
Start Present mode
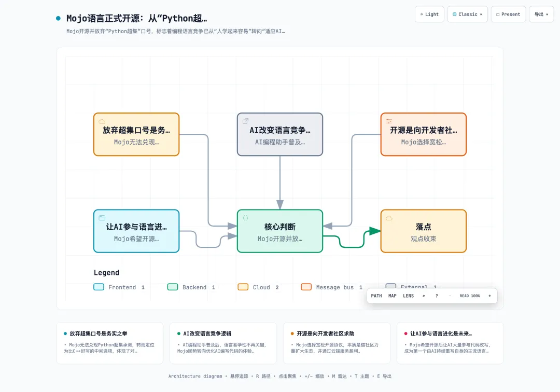coord(508,15)
